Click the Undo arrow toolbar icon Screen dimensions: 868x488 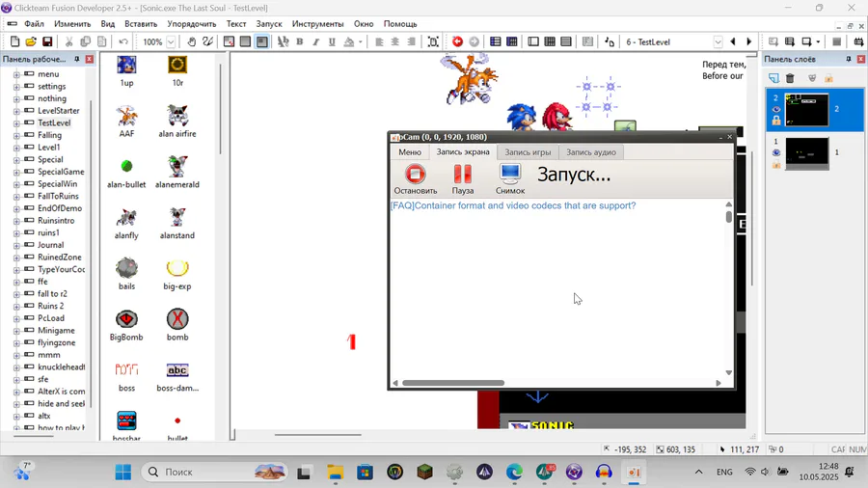pos(122,41)
